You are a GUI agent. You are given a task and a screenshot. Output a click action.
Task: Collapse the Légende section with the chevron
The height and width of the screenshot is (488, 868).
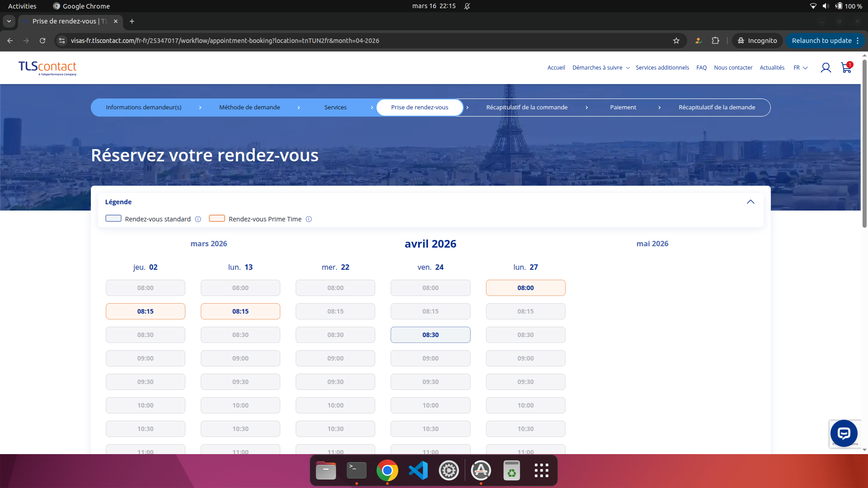click(751, 202)
